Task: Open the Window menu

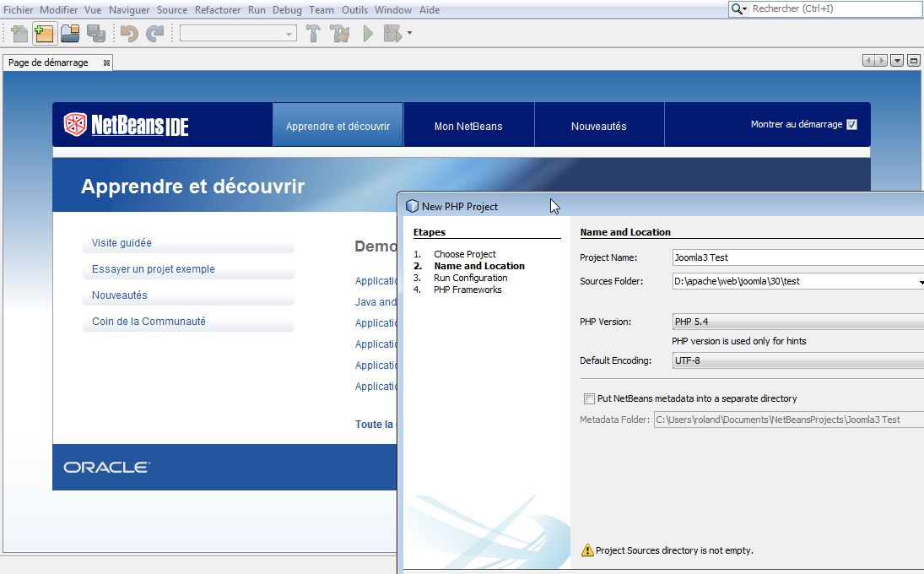Action: click(393, 10)
